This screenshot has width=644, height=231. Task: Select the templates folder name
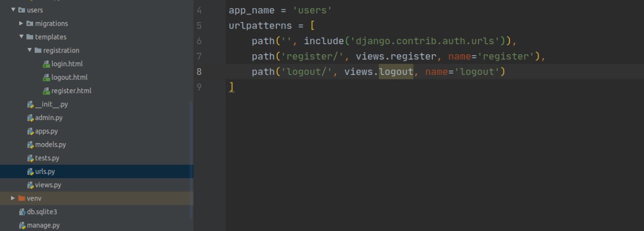coord(51,37)
